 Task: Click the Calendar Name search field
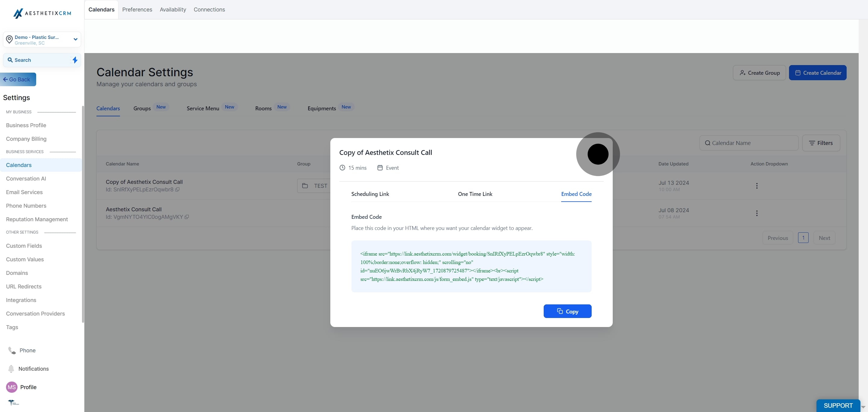[749, 143]
